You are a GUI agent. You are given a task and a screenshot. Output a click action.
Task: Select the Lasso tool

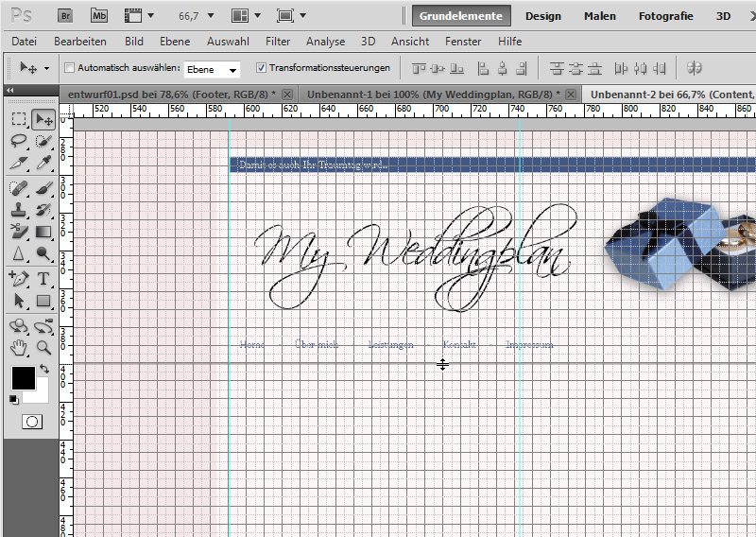pos(19,141)
